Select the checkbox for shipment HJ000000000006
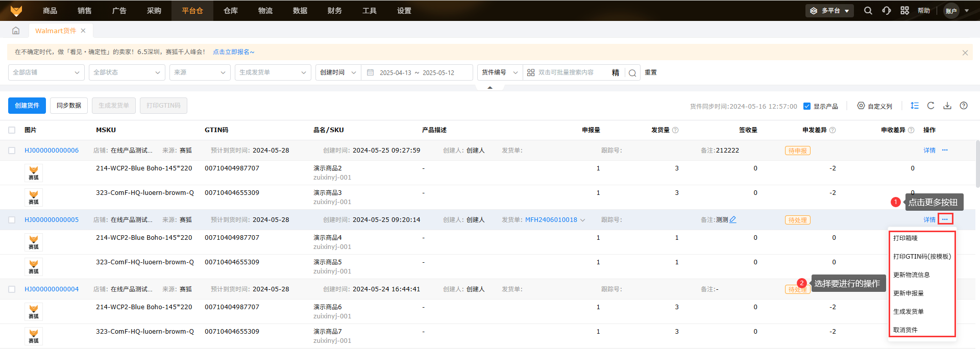Screen dimensions: 980x349 point(12,151)
